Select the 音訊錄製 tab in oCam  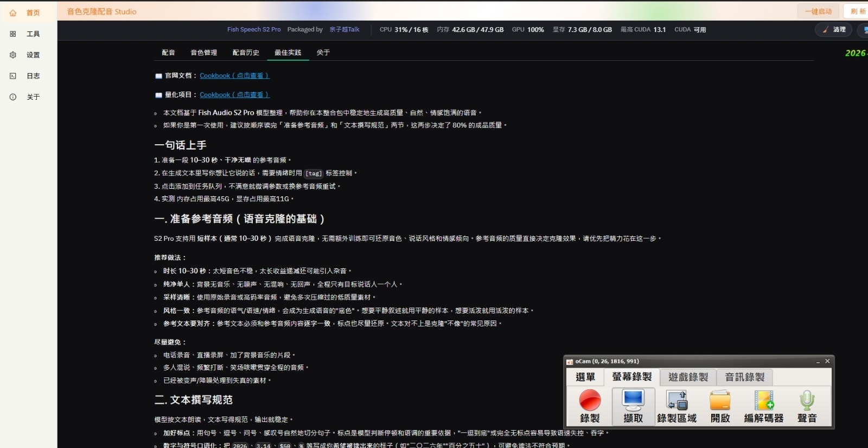coord(744,377)
